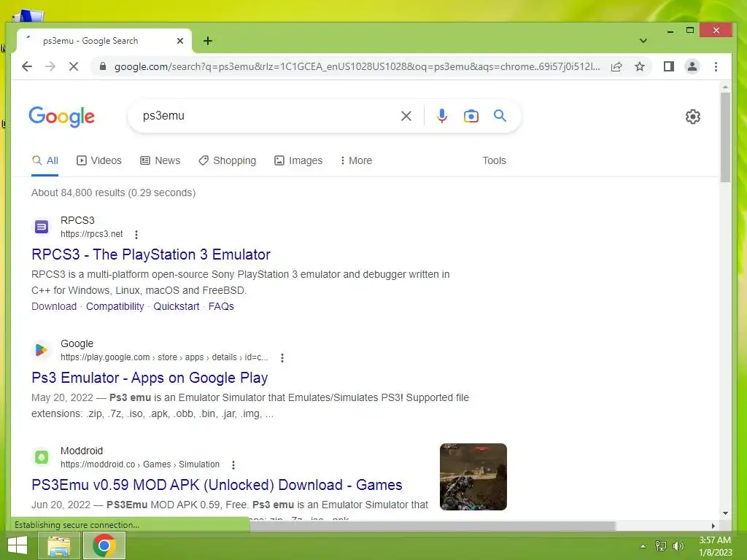Click the horizontal scrollbar right arrow
The image size is (747, 560).
click(713, 526)
